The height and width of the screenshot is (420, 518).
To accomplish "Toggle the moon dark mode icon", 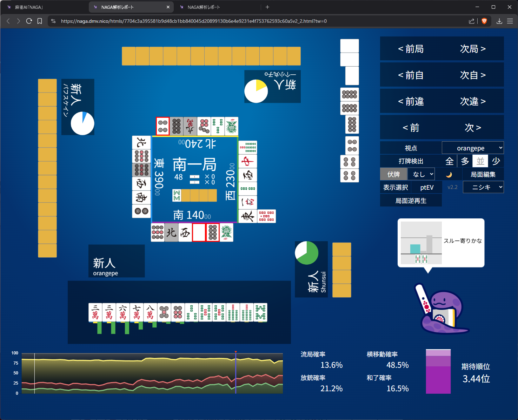I will pos(449,175).
